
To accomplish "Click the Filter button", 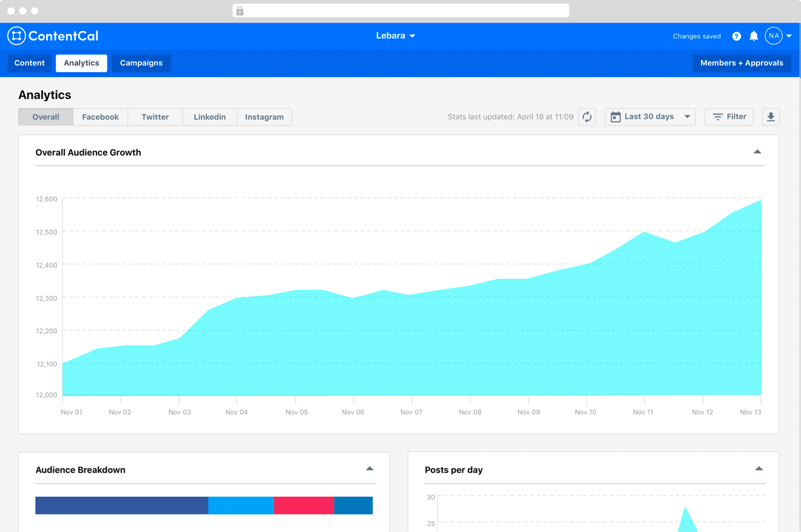I will tap(729, 117).
